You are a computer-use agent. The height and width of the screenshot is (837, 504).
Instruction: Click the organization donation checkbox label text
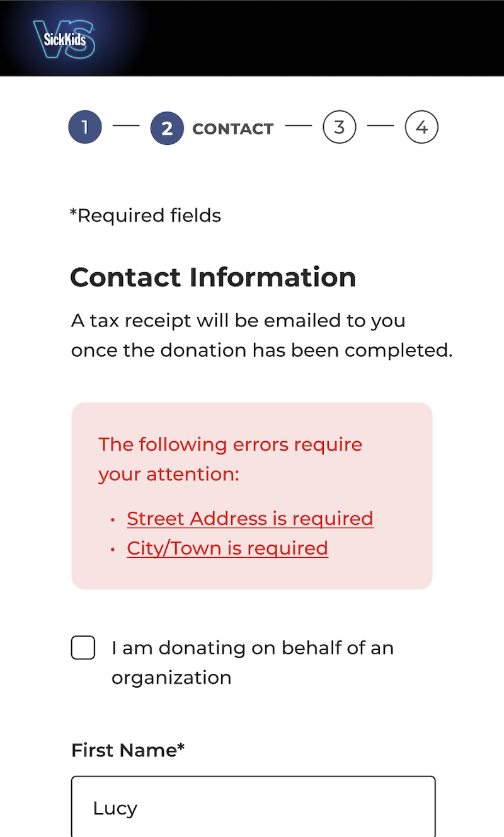[x=253, y=662]
